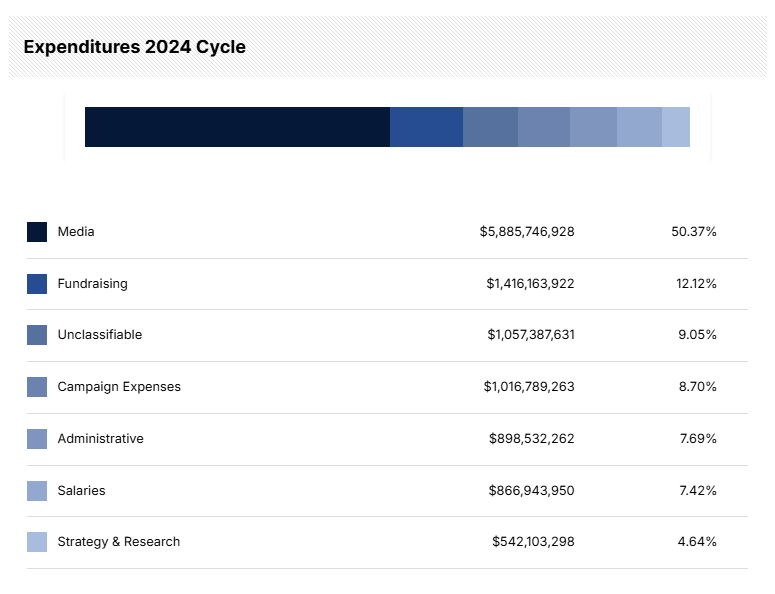Click the Fundraising category label
775x594 pixels.
coord(93,284)
